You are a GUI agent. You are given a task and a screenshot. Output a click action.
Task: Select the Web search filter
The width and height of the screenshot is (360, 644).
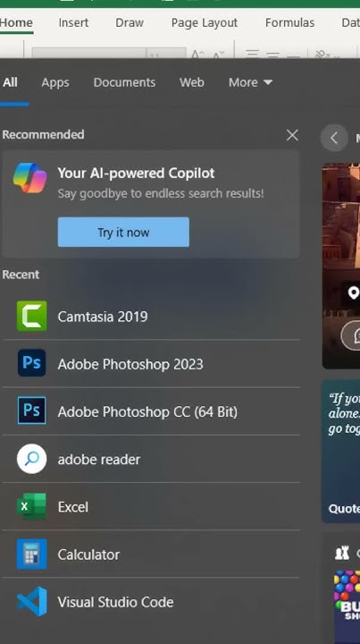point(191,82)
